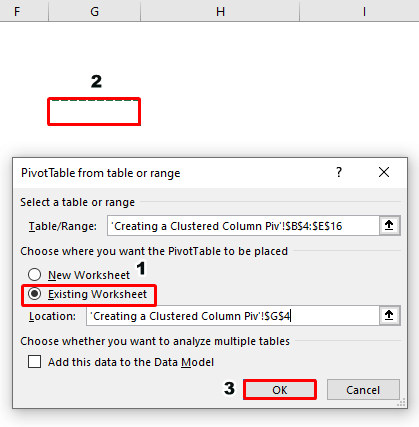
Task: Click the 'Select a table or range' label
Action: point(78,202)
